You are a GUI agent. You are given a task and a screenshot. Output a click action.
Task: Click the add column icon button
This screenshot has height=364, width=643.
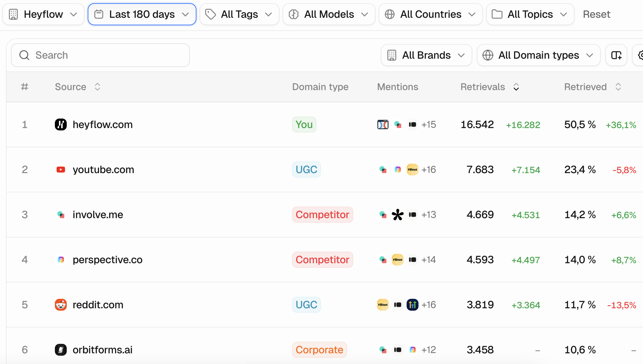616,55
